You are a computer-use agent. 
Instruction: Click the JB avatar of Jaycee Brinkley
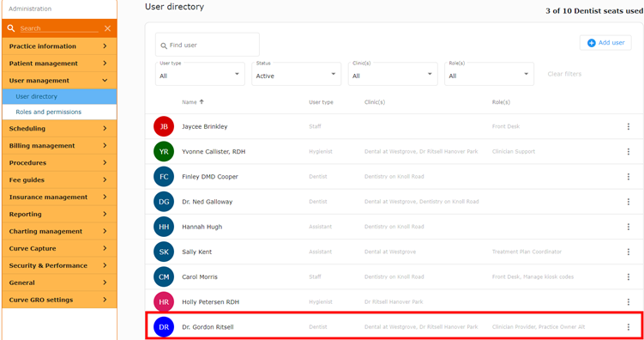pos(164,126)
